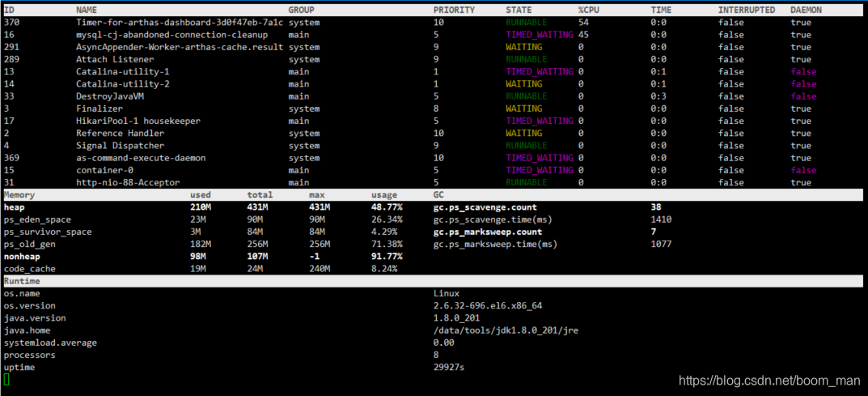Viewport: 868px width, 396px height.
Task: Click the systemload.average label
Action: pyautogui.click(x=50, y=343)
